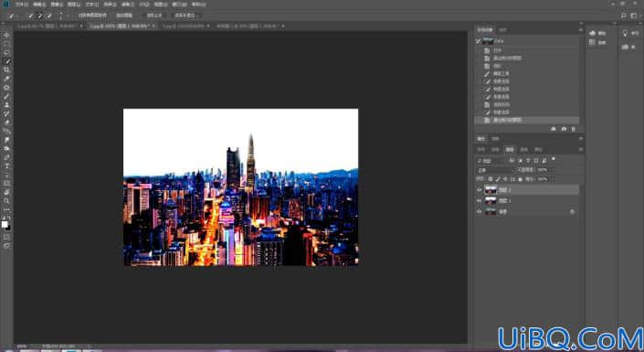The height and width of the screenshot is (352, 644).
Task: Toggle visibility of the middle layer
Action: coord(479,200)
